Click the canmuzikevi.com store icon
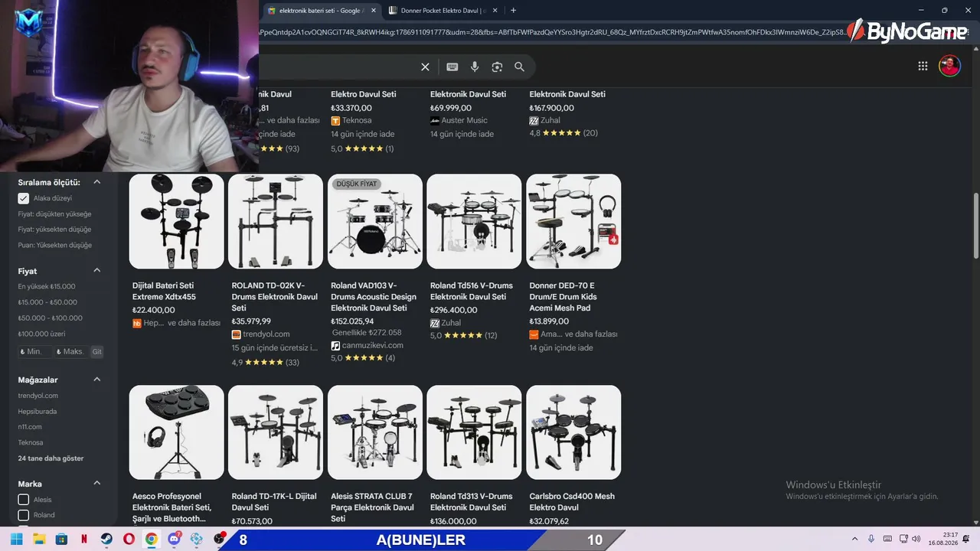 335,346
